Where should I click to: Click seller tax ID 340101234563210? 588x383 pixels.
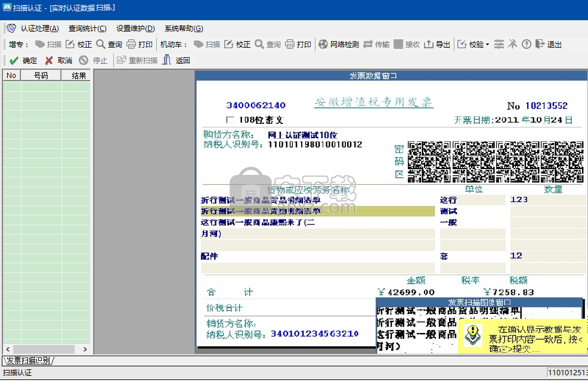coord(315,334)
